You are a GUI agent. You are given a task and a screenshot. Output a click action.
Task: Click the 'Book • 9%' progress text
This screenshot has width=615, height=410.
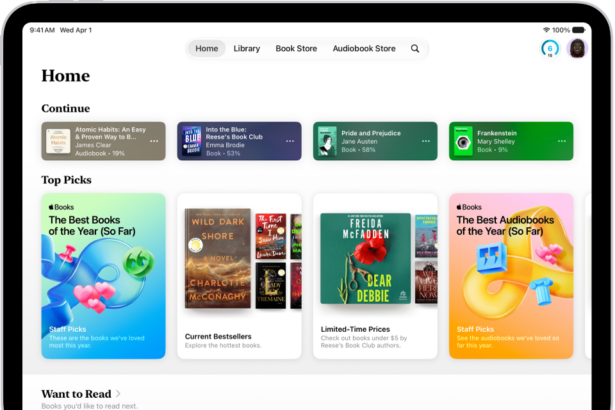[x=492, y=149]
